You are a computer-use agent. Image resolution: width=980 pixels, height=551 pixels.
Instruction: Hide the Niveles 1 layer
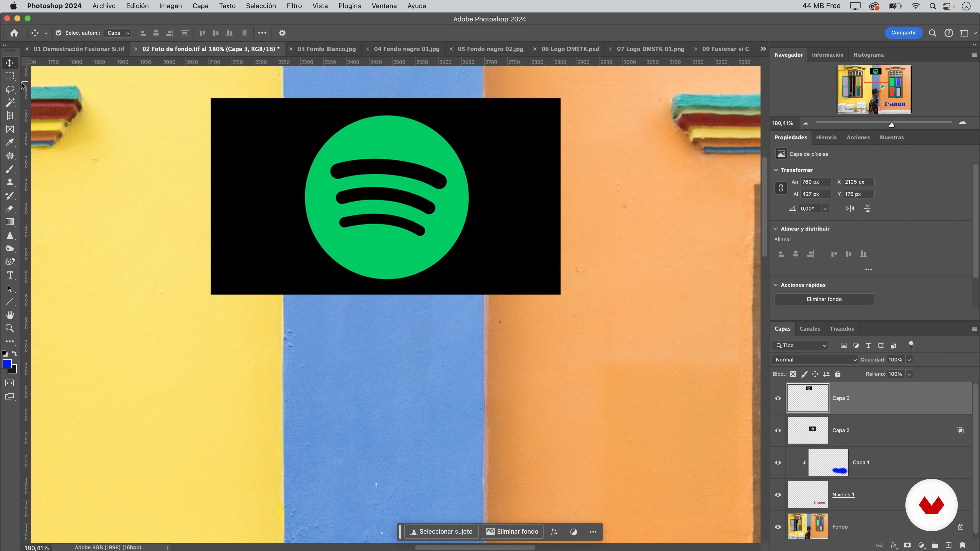778,495
